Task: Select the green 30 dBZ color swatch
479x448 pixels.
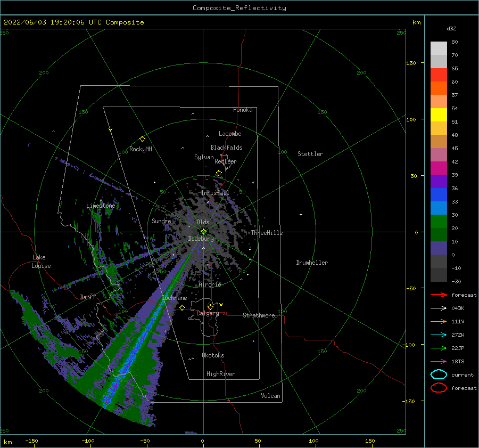Action: point(439,221)
